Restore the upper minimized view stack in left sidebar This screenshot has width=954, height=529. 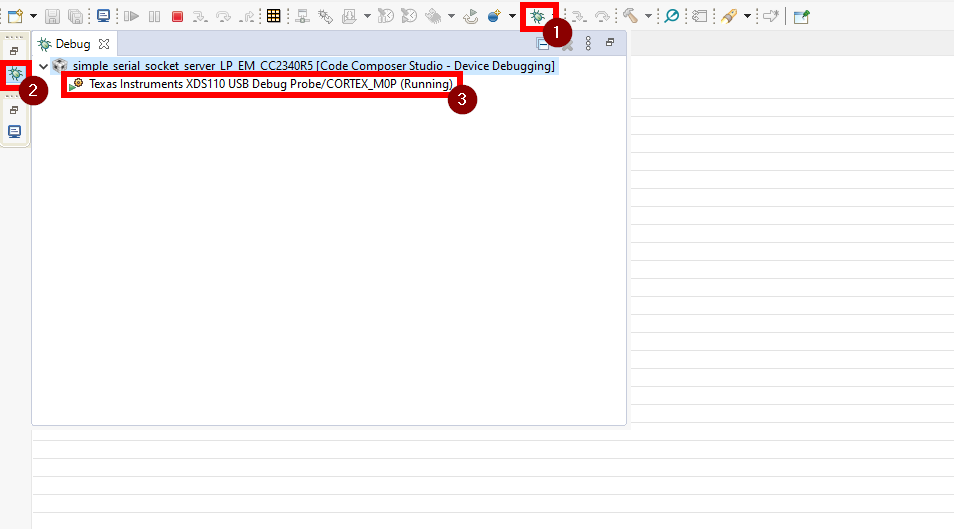tap(15, 51)
